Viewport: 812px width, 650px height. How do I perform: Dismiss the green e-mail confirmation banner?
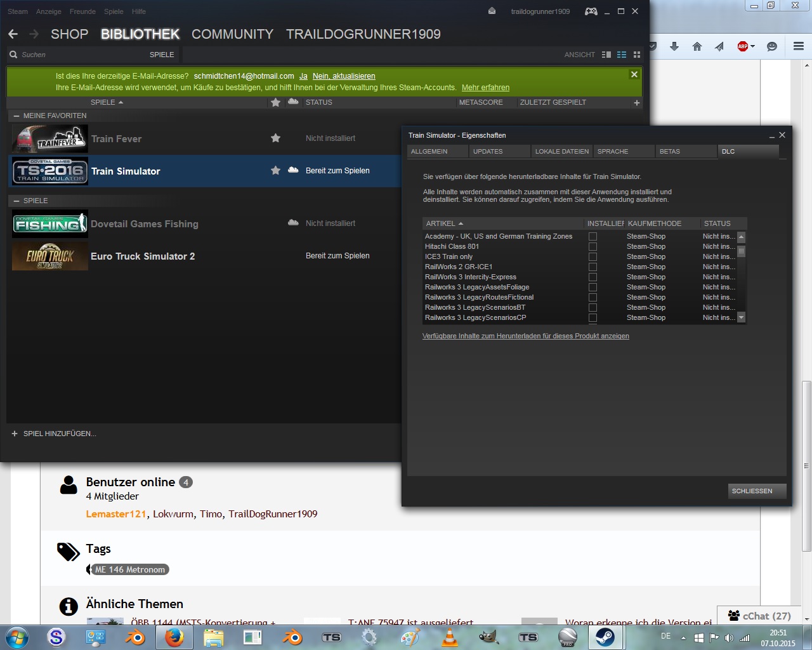click(x=634, y=74)
